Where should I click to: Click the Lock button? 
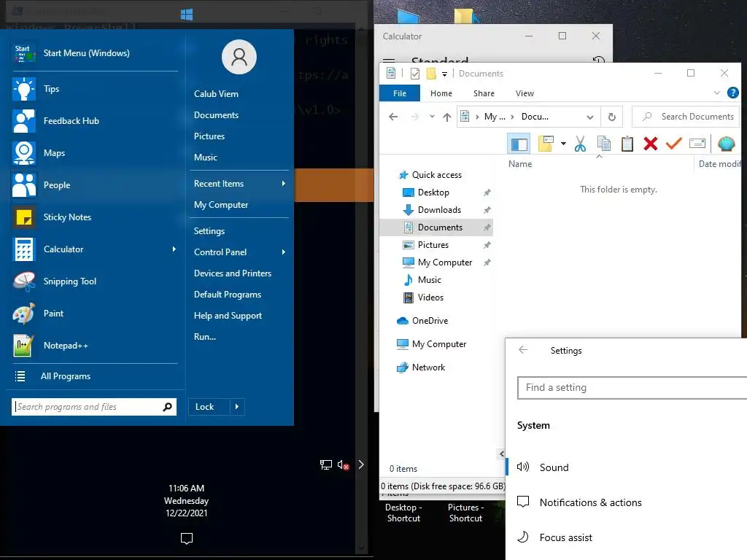pos(209,407)
